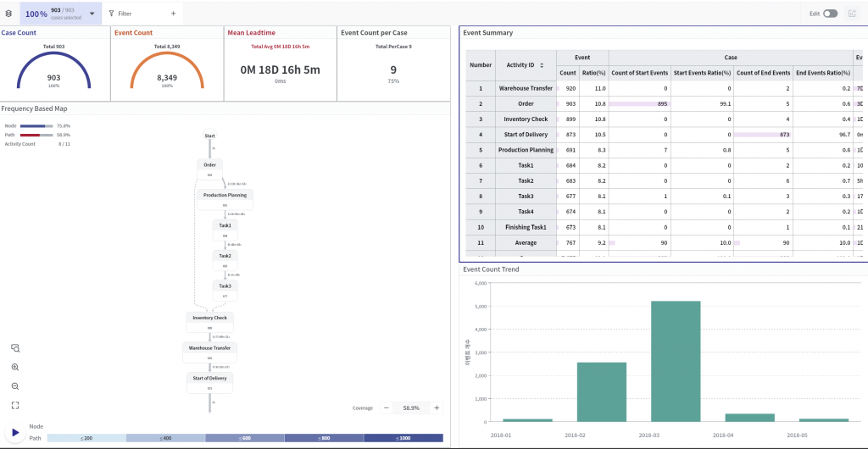This screenshot has width=868, height=449.
Task: Decrease coverage with the minus button
Action: click(387, 407)
